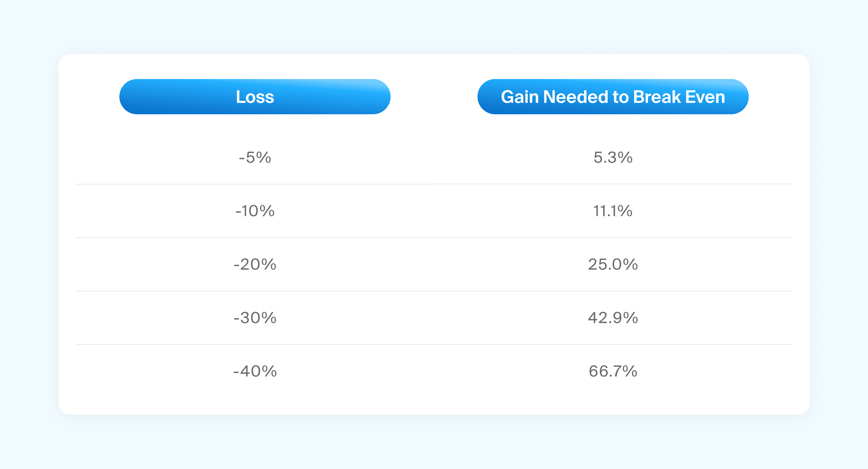Select the 11.1% gain cell
This screenshot has height=469, width=868.
click(613, 211)
